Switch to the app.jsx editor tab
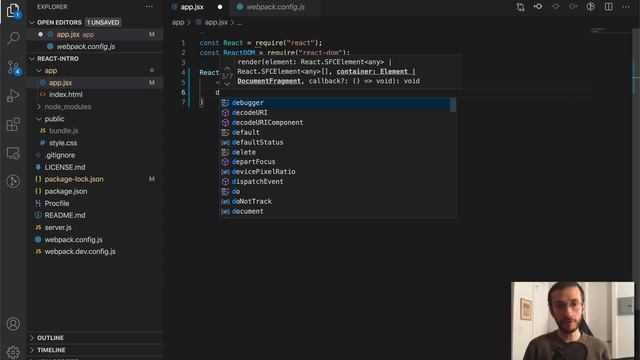 192,7
